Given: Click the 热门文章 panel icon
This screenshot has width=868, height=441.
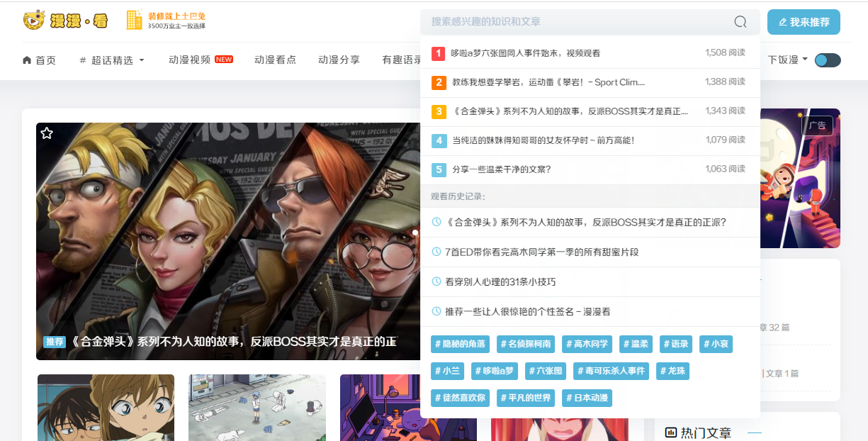Looking at the screenshot, I should [669, 432].
